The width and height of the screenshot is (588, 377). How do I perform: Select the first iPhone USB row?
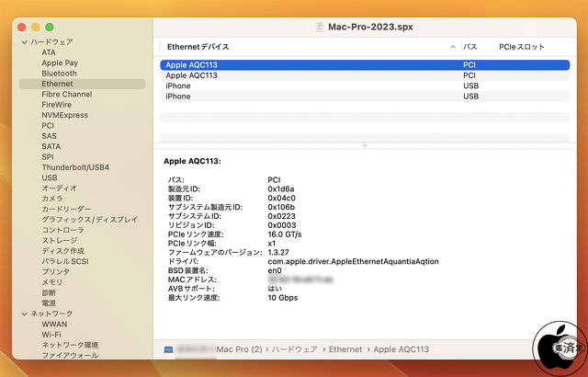(365, 86)
